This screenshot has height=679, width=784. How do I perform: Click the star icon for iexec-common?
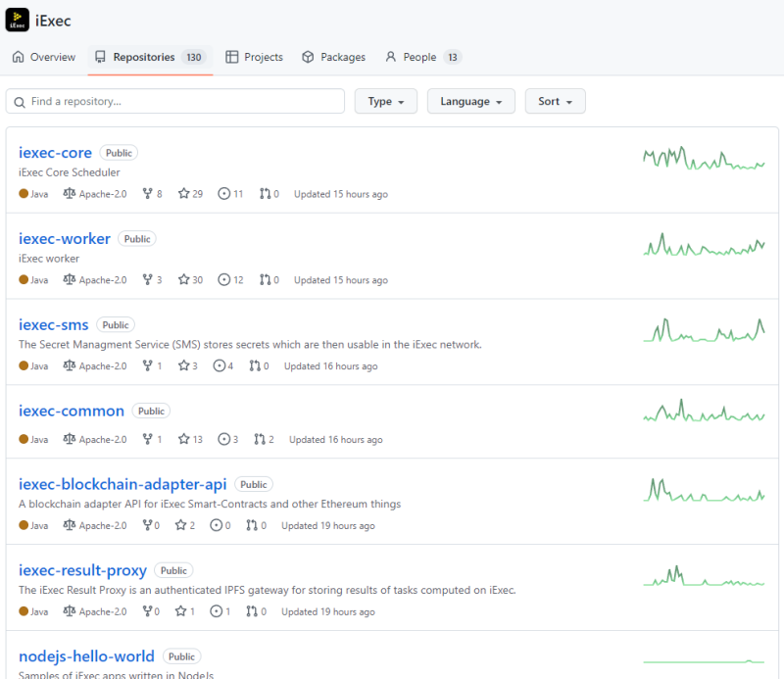click(183, 439)
